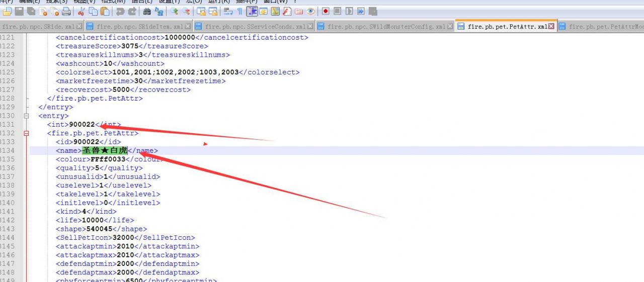Open Find with the binoculars icon
Image resolution: width=644 pixels, height=282 pixels.
click(147, 11)
